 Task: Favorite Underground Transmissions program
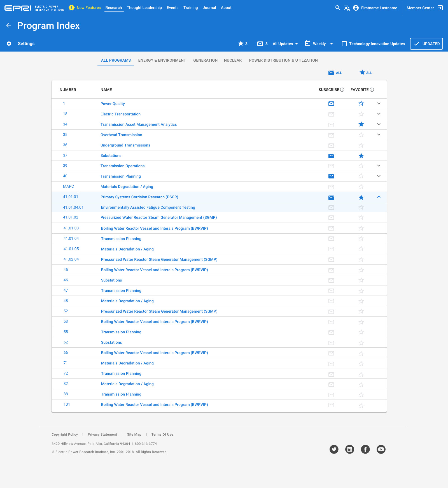[x=361, y=145]
